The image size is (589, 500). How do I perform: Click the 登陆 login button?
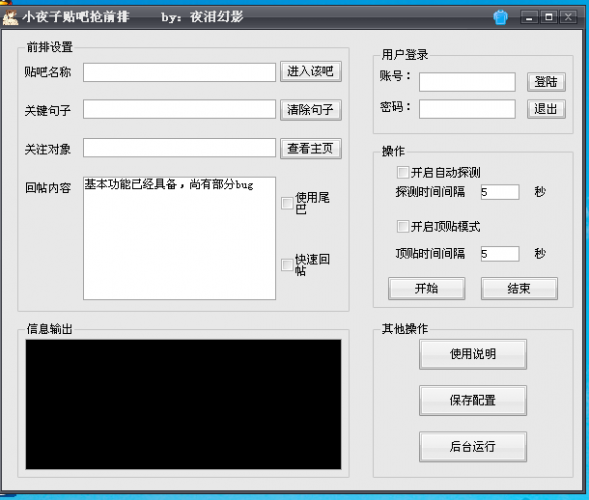click(x=546, y=82)
